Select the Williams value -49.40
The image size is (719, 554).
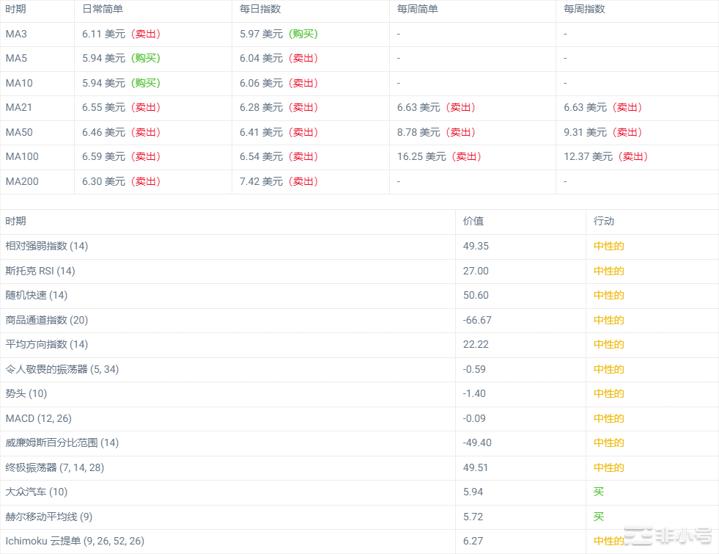point(477,443)
